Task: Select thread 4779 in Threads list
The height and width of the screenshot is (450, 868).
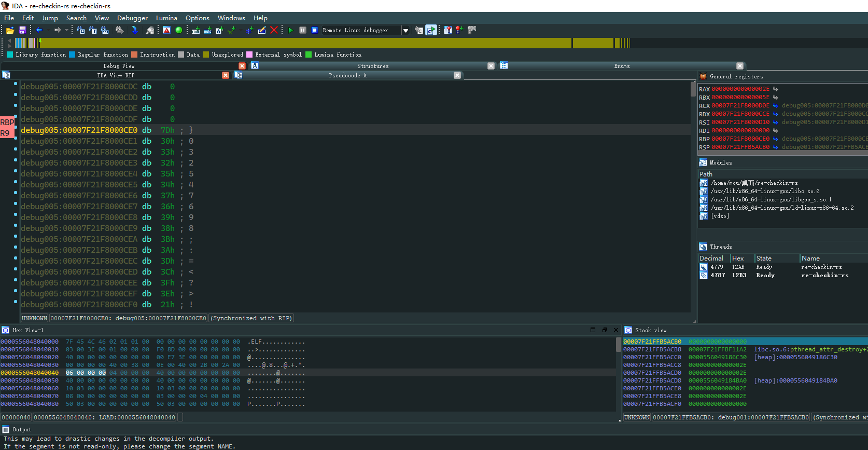Action: 717,267
